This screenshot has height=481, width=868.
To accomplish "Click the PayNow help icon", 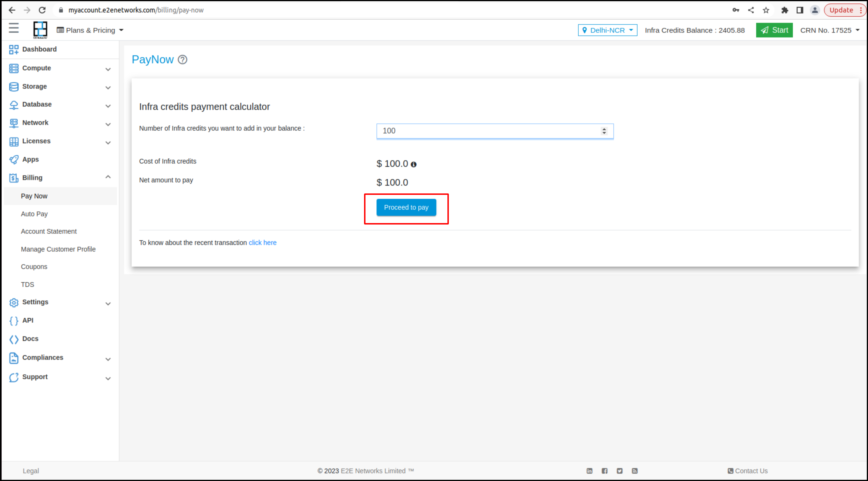I will tap(183, 59).
